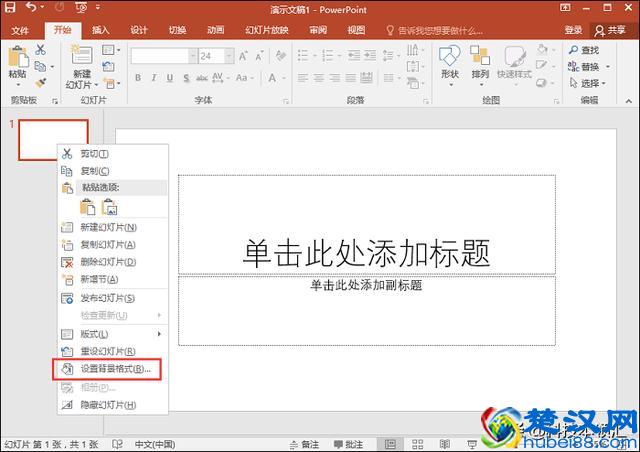Click the Save icon in the title bar
This screenshot has width=640, height=452.
(10, 7)
